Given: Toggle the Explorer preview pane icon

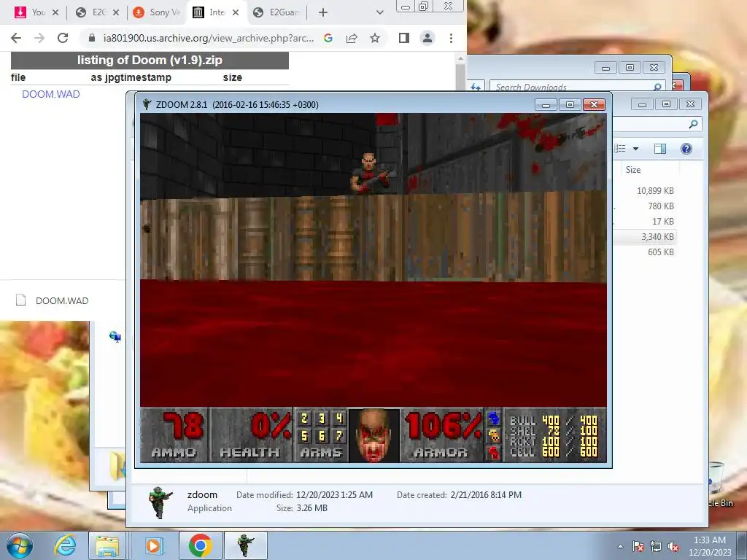Looking at the screenshot, I should (x=659, y=149).
